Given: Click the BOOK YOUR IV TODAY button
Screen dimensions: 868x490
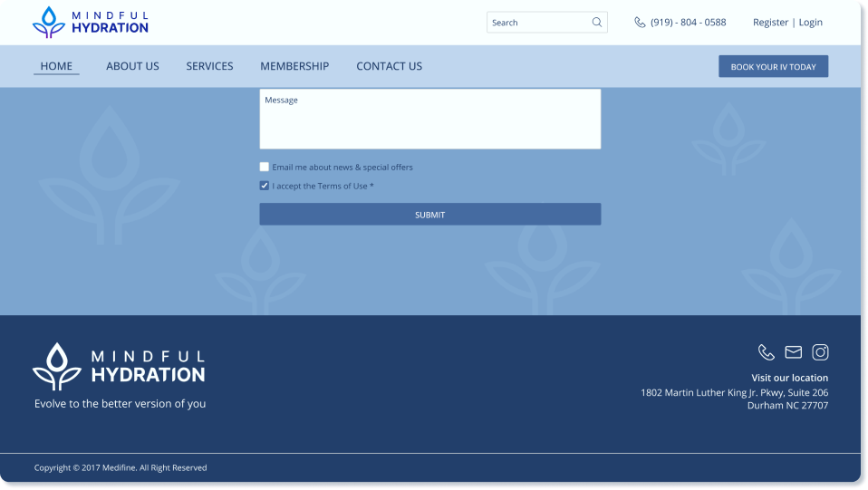Looking at the screenshot, I should click(x=774, y=66).
